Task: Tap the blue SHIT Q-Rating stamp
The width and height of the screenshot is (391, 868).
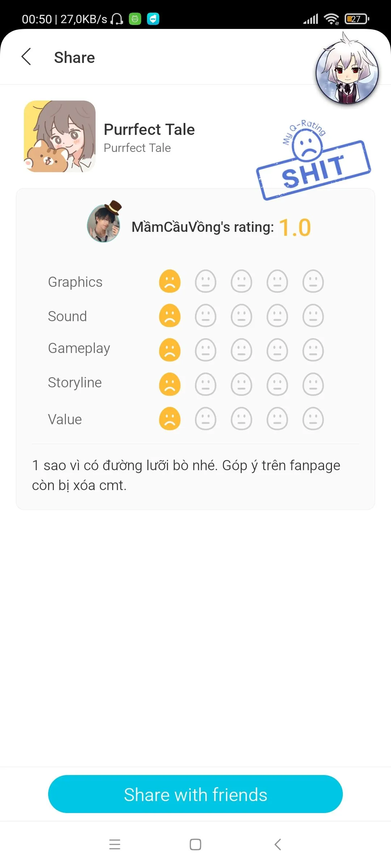Action: (313, 163)
